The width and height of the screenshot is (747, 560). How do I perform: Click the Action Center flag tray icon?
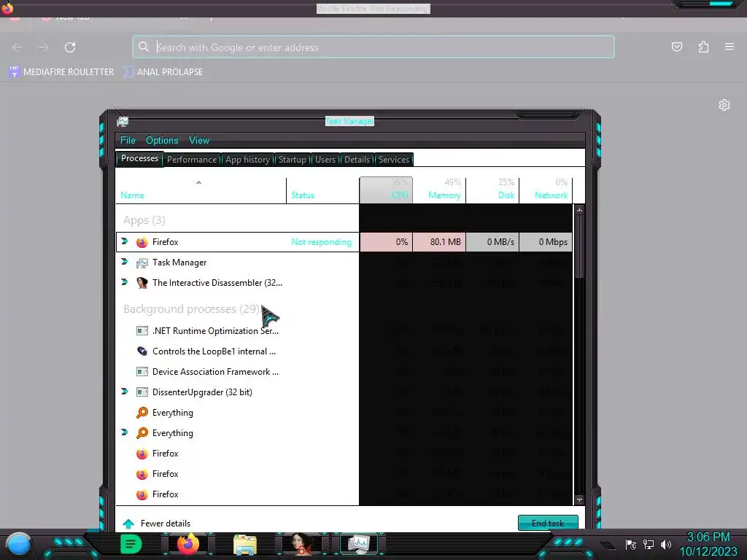[x=631, y=544]
